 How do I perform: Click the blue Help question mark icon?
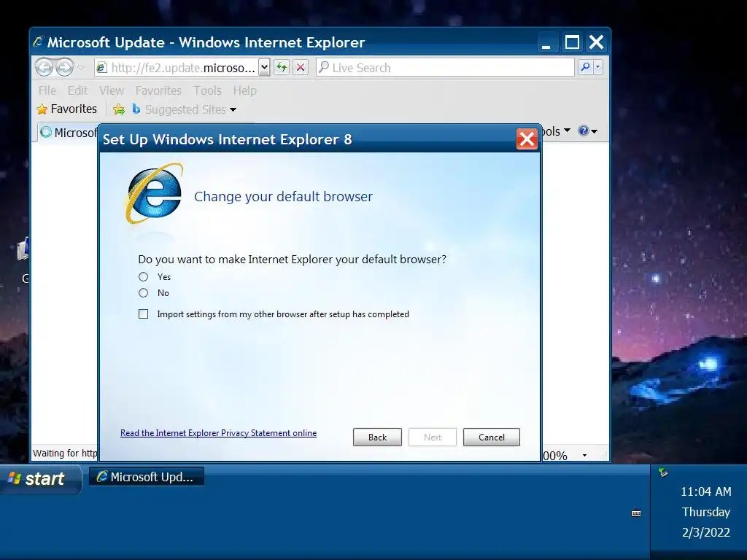[583, 131]
